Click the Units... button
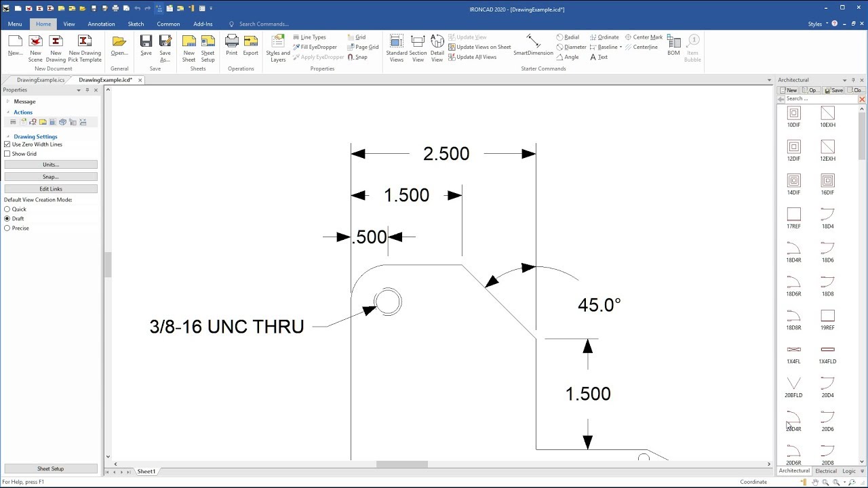 (x=51, y=165)
